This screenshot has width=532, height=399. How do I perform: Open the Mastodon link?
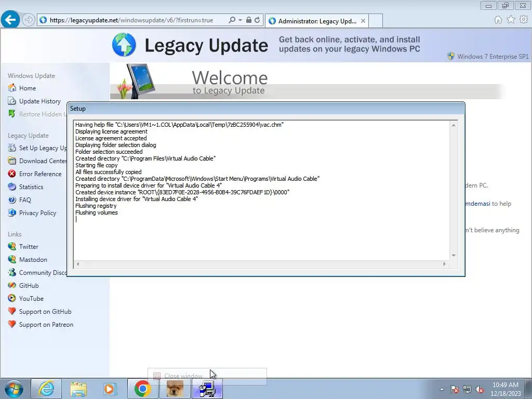33,260
